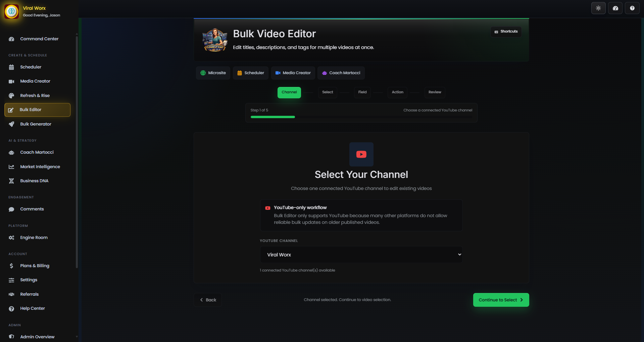Viewport: 644px width, 342px height.
Task: Open the Coach Martocci quick link button
Action: pos(341,73)
